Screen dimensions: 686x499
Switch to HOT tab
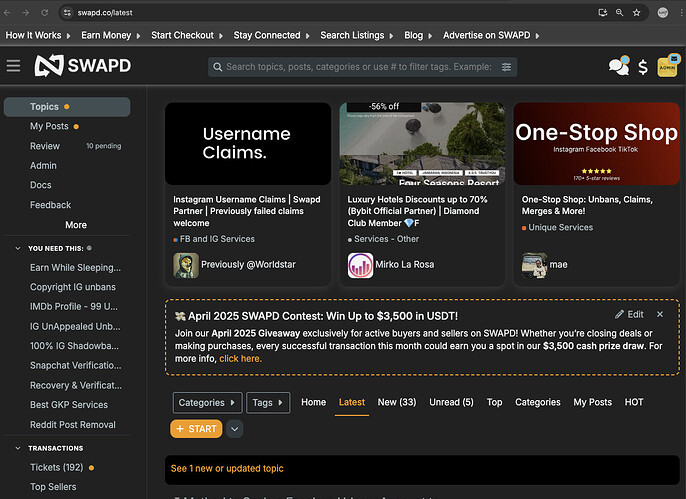click(634, 402)
